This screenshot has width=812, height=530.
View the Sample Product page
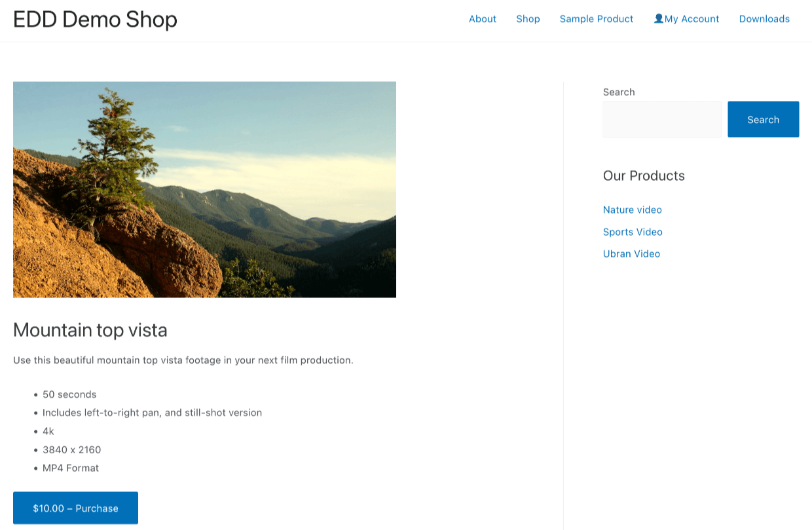596,19
